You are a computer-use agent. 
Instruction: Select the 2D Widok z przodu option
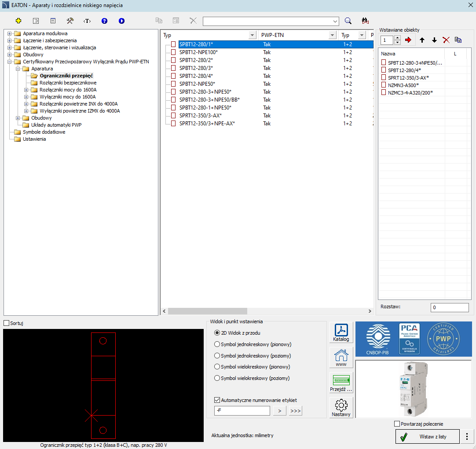pyautogui.click(x=217, y=333)
